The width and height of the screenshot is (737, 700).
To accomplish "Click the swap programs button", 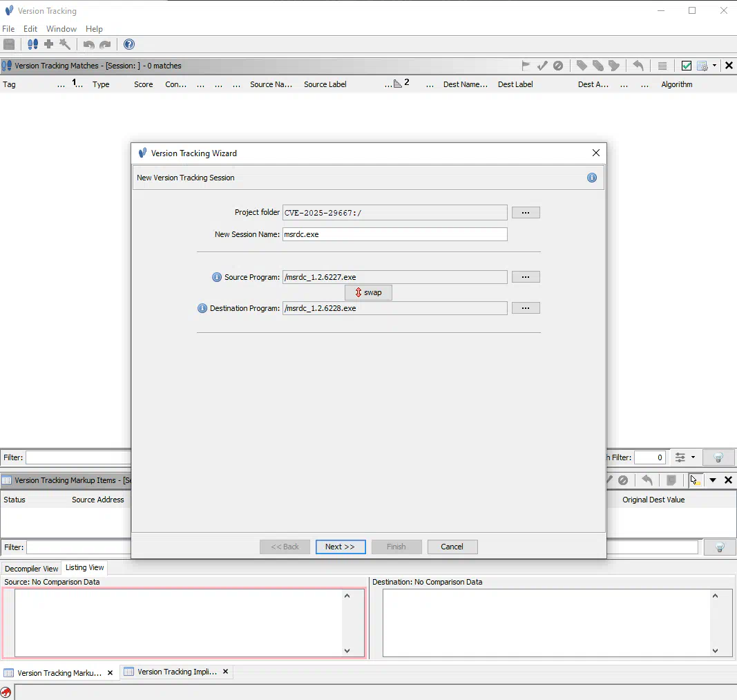I will click(369, 292).
